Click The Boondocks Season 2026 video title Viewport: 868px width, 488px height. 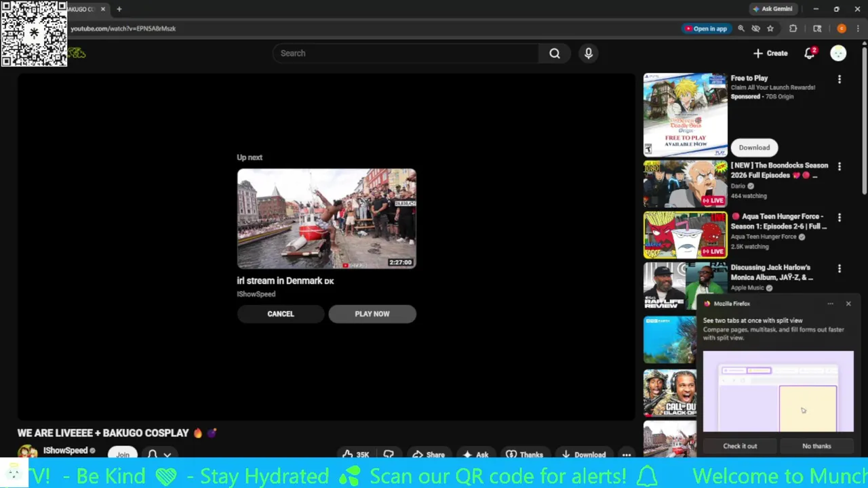coord(779,170)
